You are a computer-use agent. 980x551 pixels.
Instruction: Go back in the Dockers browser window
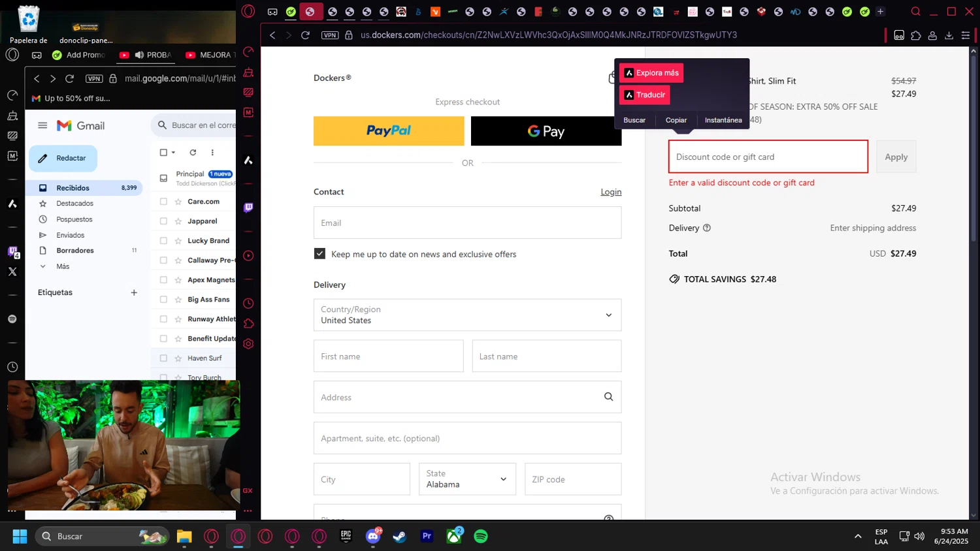[x=273, y=35]
